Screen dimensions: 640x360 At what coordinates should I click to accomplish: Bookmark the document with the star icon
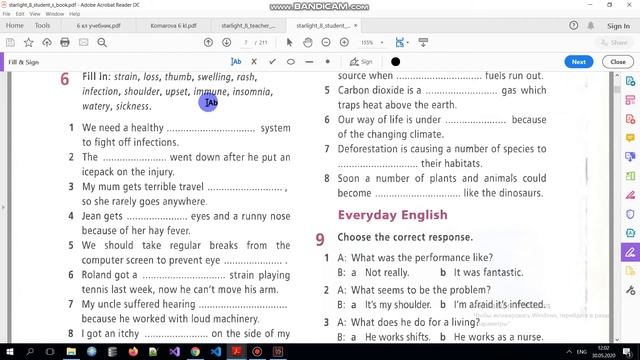click(29, 42)
